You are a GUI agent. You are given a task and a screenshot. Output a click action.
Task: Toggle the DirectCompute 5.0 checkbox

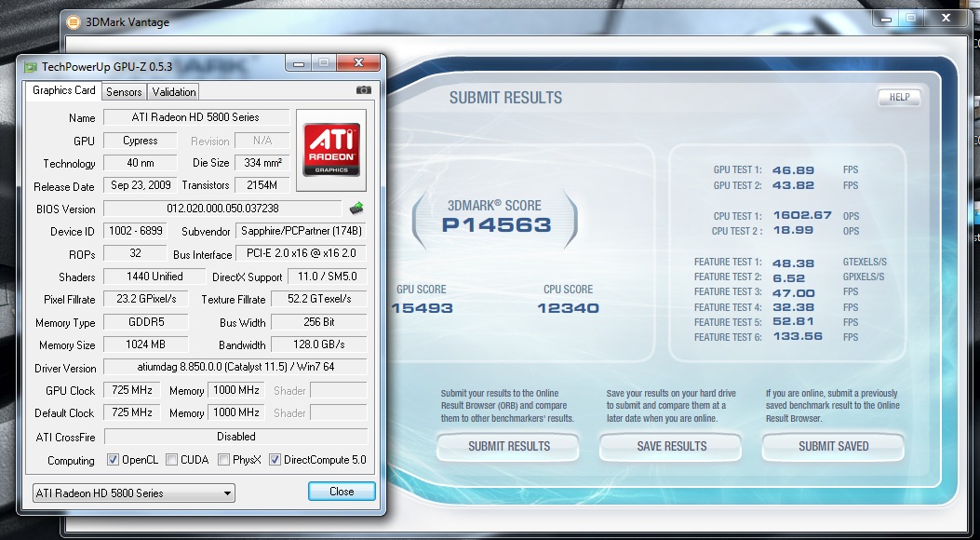[x=275, y=459]
